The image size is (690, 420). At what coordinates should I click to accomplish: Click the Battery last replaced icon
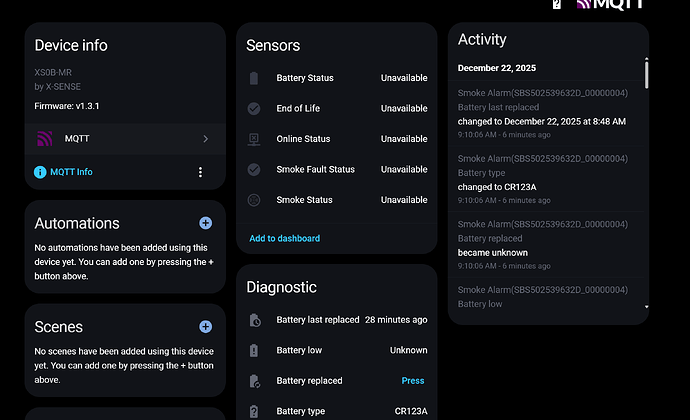[255, 320]
